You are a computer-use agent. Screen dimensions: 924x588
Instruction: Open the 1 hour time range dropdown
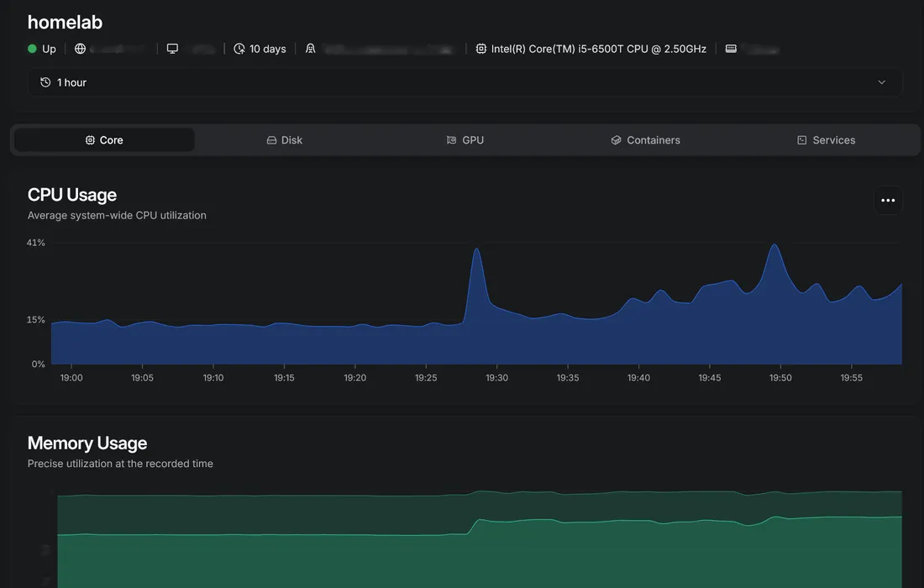[465, 82]
